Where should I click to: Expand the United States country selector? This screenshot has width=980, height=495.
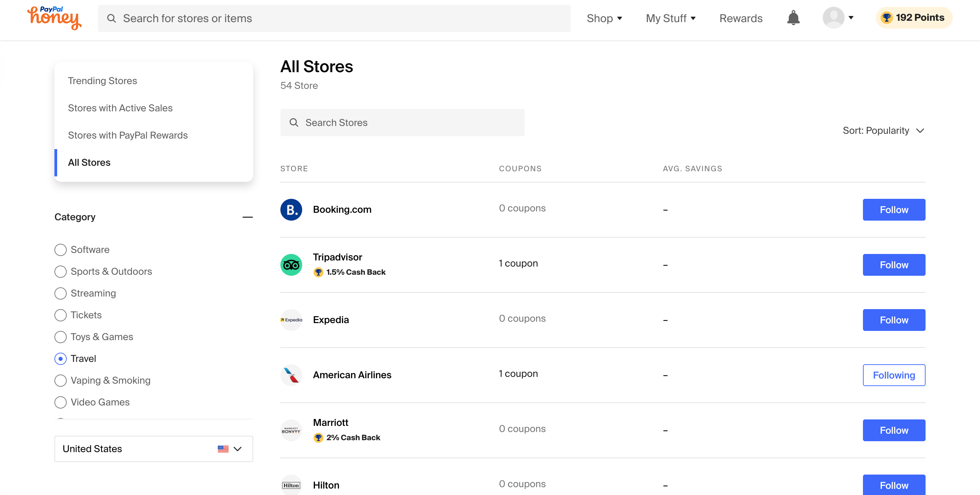pyautogui.click(x=153, y=449)
